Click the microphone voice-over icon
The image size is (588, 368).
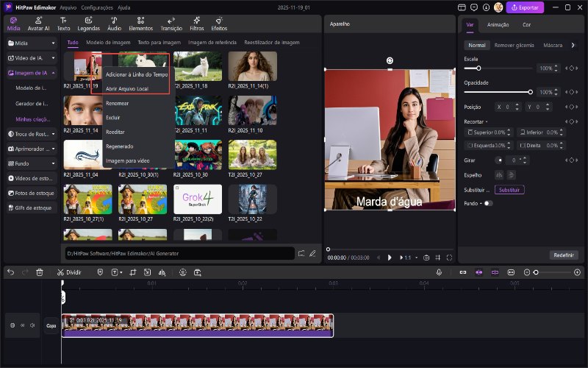[439, 272]
